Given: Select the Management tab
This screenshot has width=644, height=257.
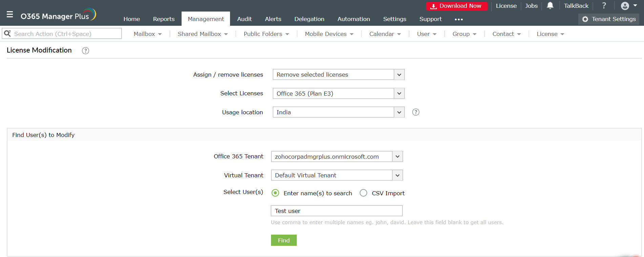Looking at the screenshot, I should 206,19.
